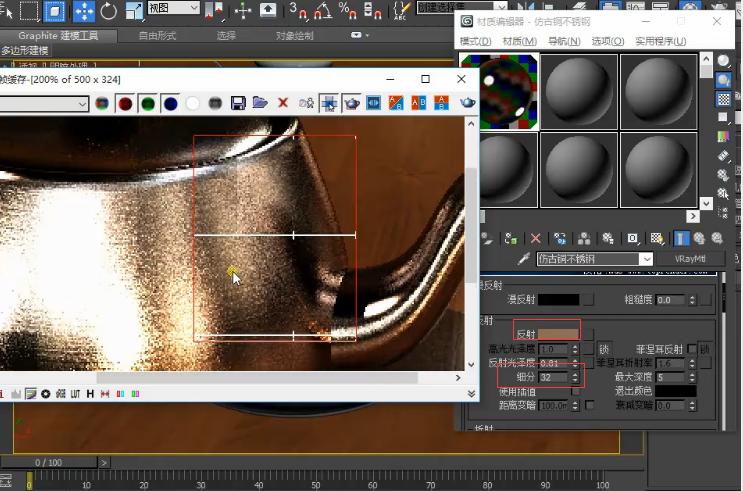Image resolution: width=743 pixels, height=491 pixels.
Task: Click the 锁 highlight glossiness lock button
Action: 603,349
